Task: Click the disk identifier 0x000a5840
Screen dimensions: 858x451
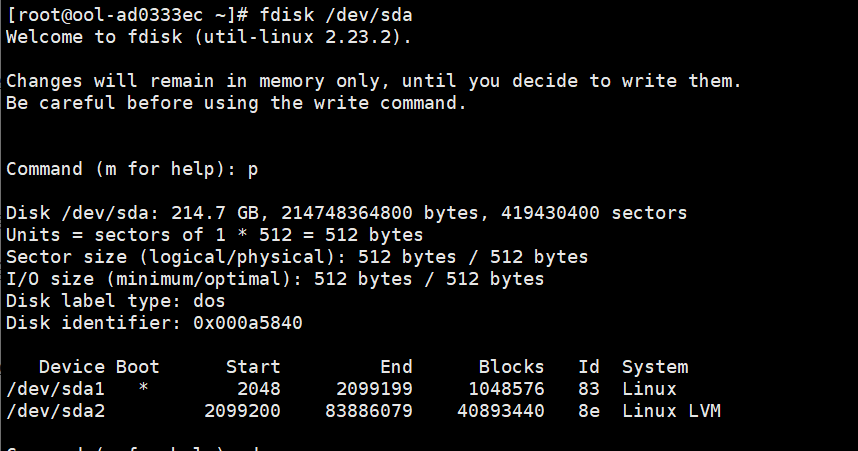Action: coord(247,323)
